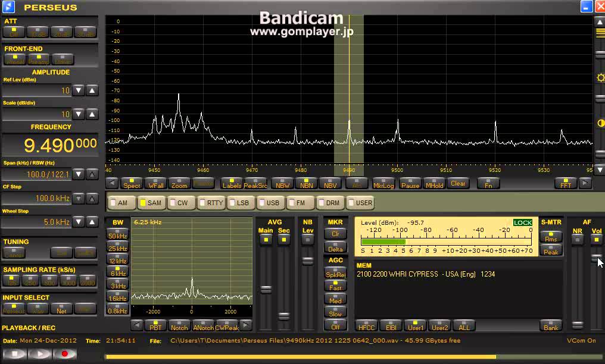605x364 pixels.
Task: Switch display to WFall waterfall view
Action: (156, 183)
